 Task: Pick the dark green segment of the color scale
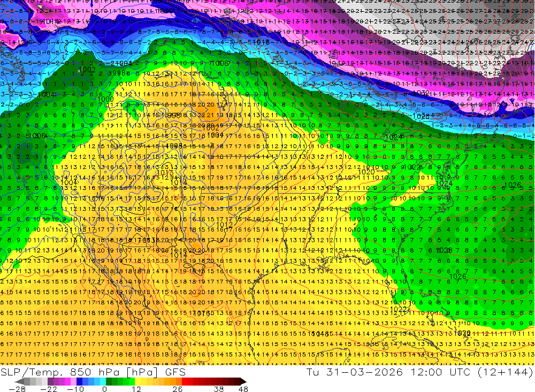point(109,381)
